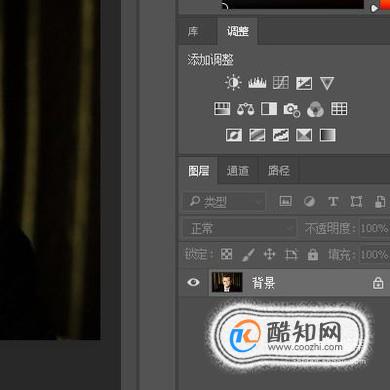Switch to the 库 tab

pos(193,31)
